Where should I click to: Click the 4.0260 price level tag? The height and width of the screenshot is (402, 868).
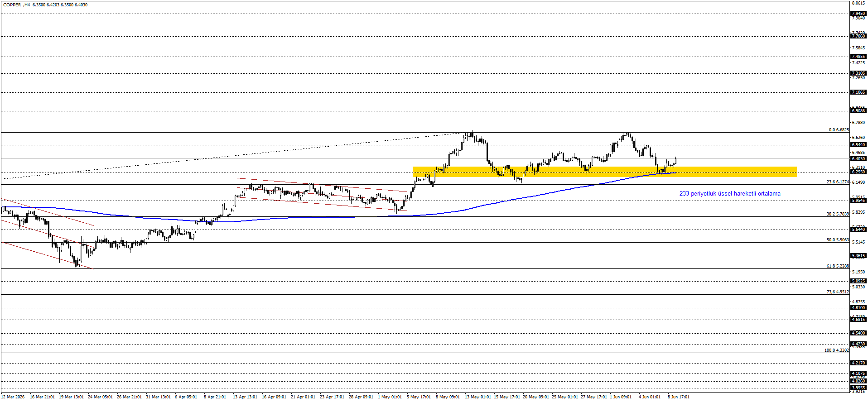point(858,381)
